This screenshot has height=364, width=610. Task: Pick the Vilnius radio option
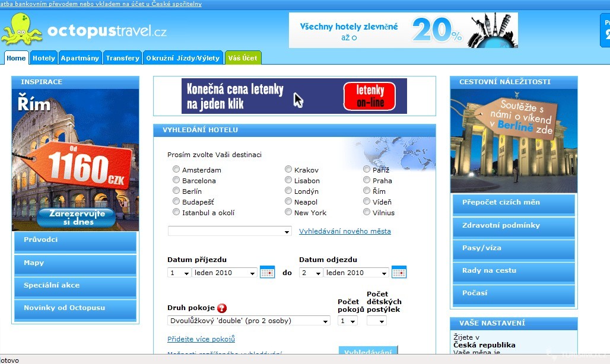(x=367, y=212)
